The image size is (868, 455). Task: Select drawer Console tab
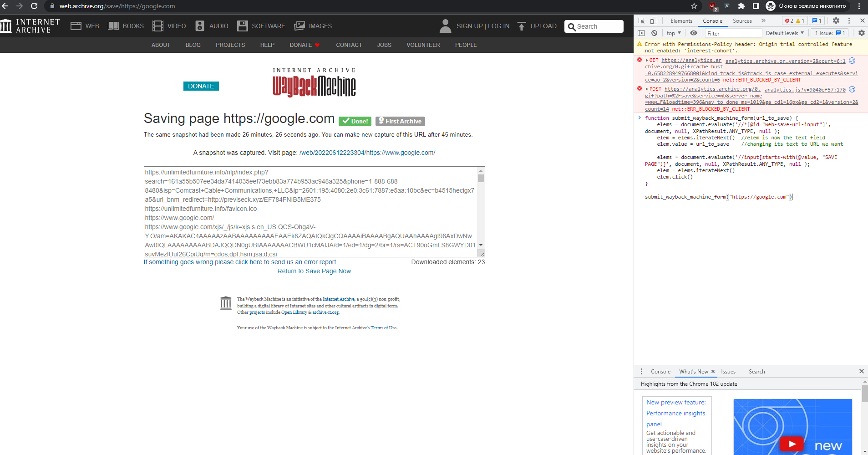[660, 372]
